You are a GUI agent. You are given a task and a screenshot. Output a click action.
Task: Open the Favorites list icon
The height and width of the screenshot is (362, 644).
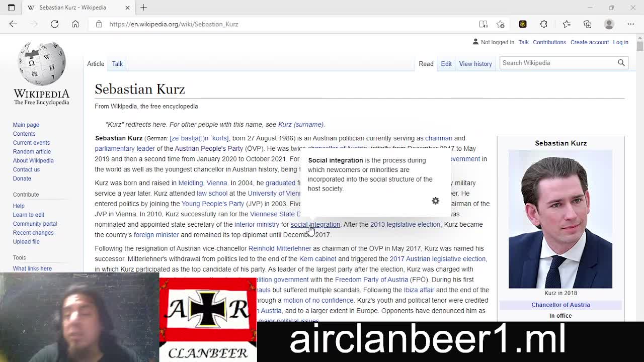click(x=567, y=24)
